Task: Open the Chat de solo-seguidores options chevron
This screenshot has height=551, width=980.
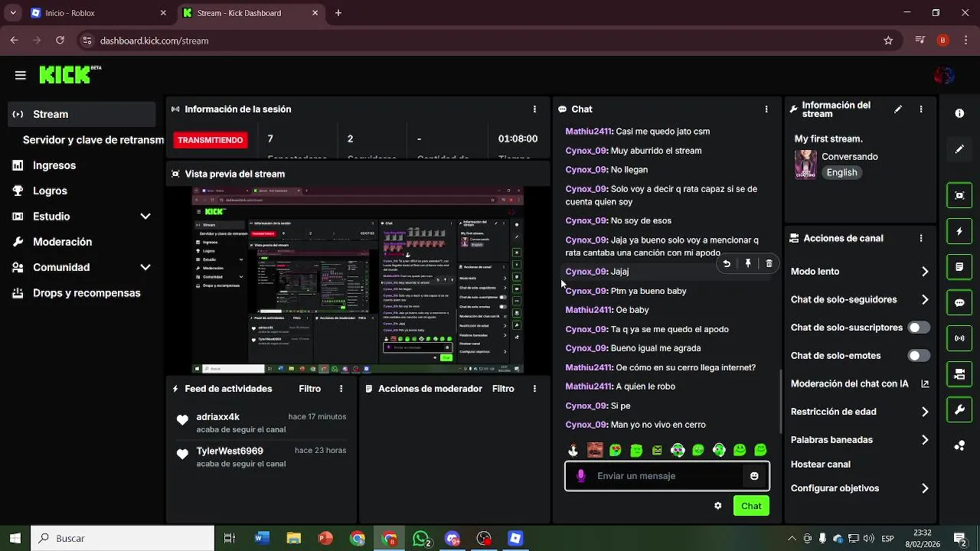Action: (925, 300)
